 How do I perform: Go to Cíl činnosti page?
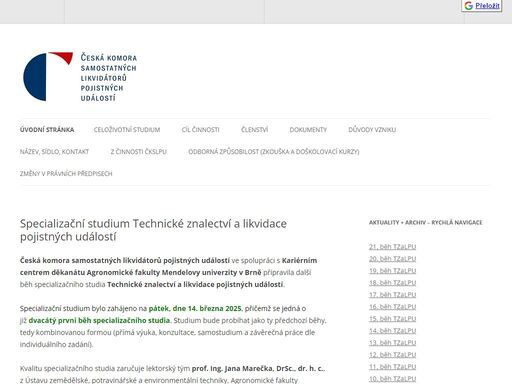tap(200, 130)
